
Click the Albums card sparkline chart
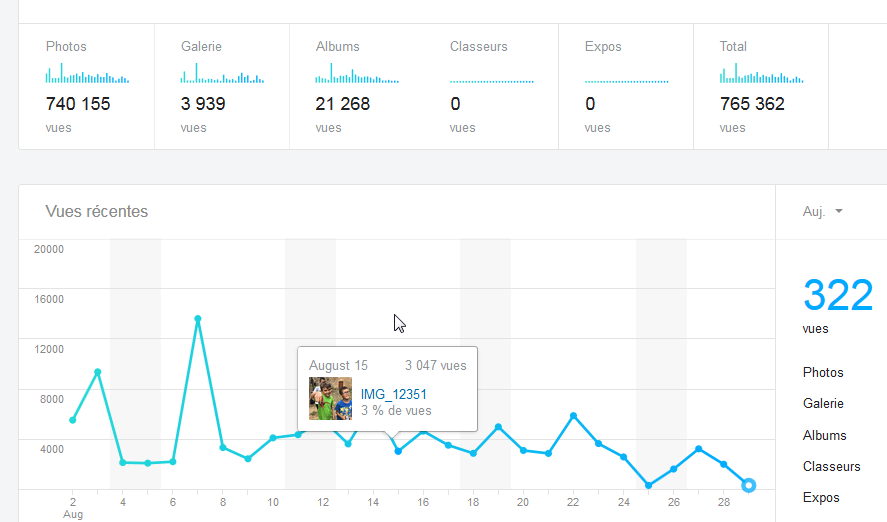pos(357,75)
